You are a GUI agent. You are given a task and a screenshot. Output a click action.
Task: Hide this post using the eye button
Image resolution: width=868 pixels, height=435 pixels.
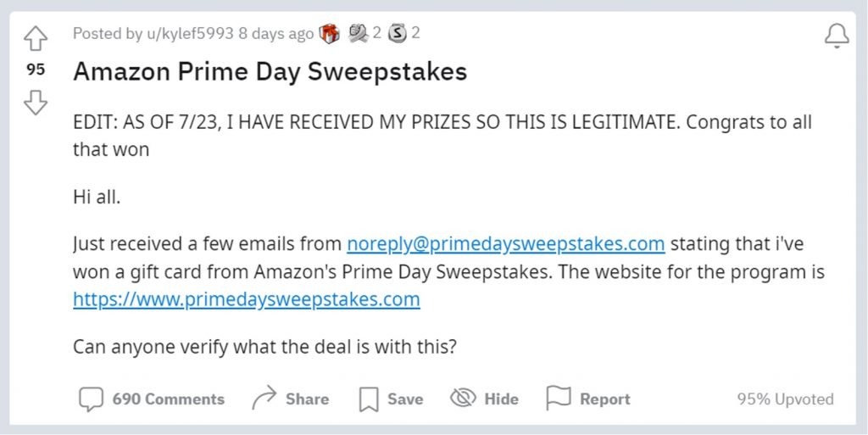(x=484, y=399)
